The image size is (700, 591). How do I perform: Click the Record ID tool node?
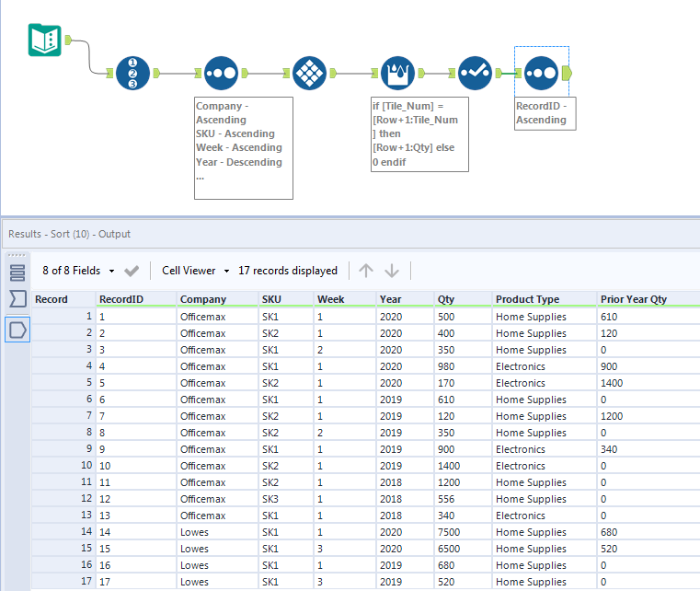[132, 73]
